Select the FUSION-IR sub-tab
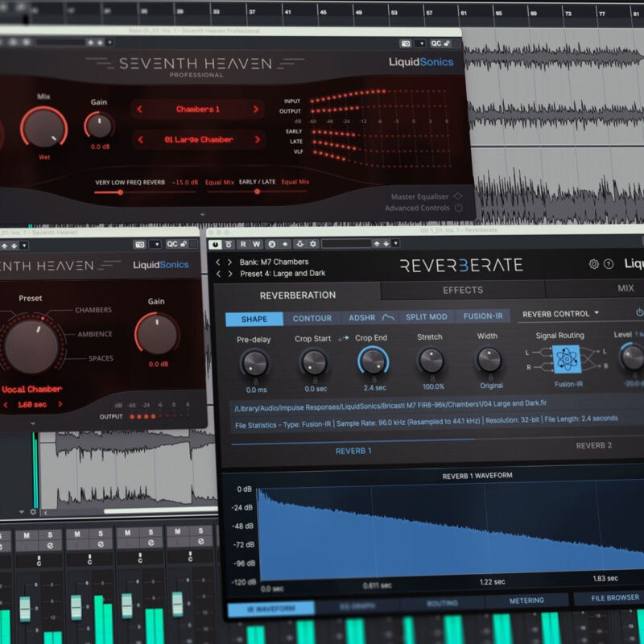Viewport: 644px width, 644px height. [483, 316]
